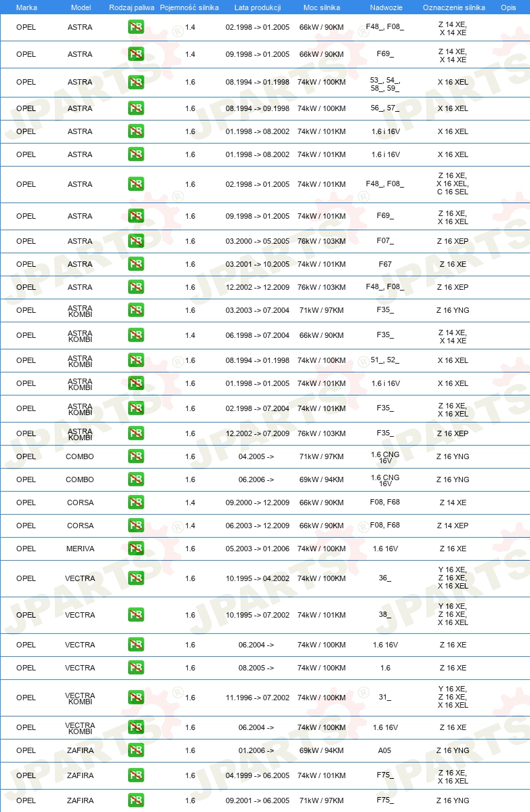Click fuel icon in Vectra 38_ row
This screenshot has height=812, width=530.
pyautogui.click(x=136, y=615)
